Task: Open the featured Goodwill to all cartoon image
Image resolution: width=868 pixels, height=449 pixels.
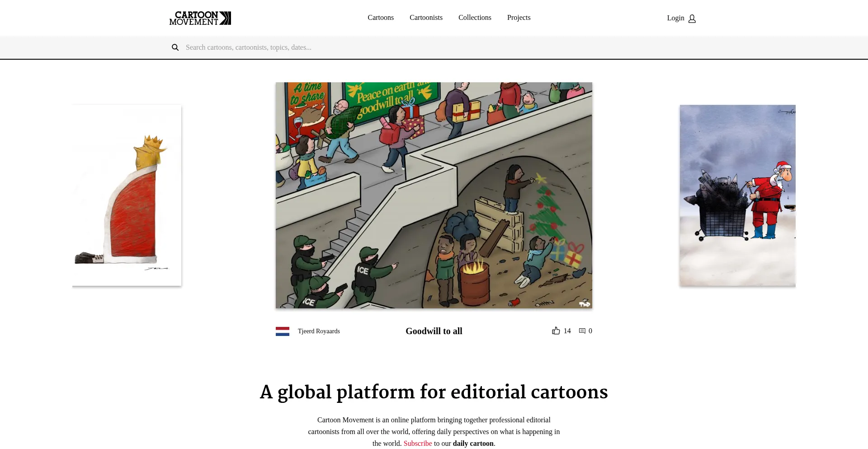Action: (434, 195)
